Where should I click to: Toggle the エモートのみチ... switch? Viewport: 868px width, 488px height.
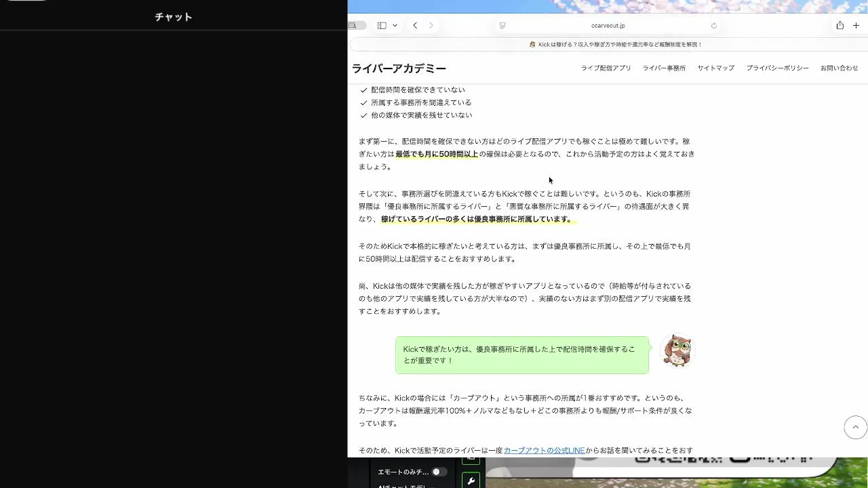pyautogui.click(x=439, y=472)
